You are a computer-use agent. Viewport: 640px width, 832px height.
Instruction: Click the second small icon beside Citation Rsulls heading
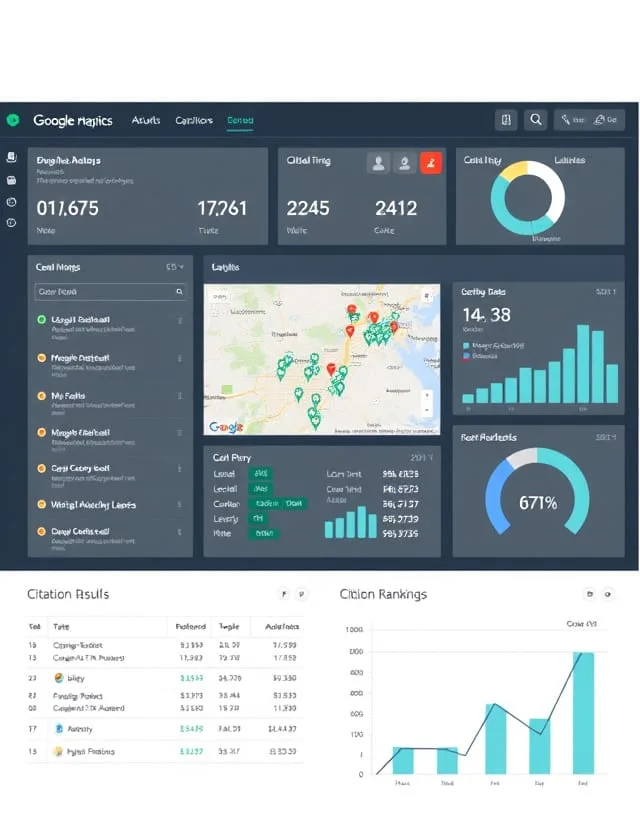tap(301, 594)
